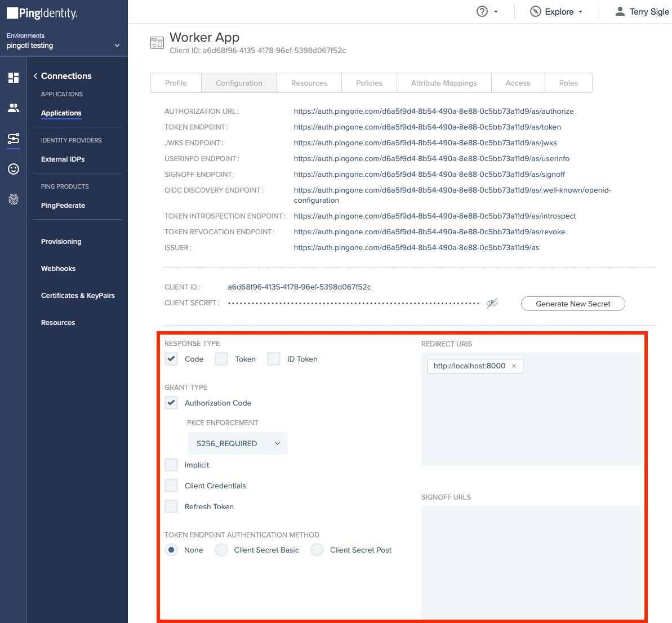Open Resources in the left sidebar
The image size is (672, 623).
(x=58, y=322)
